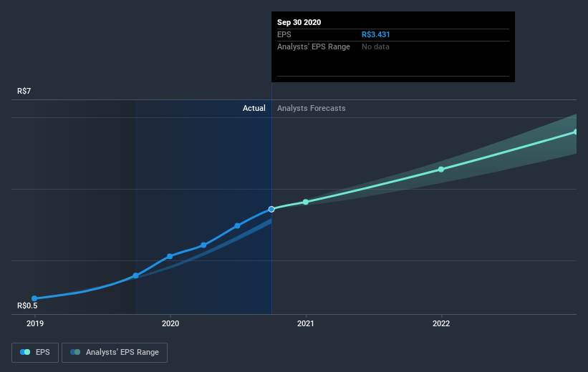
Task: Toggle the Analysts' EPS Range legend
Action: pos(115,353)
